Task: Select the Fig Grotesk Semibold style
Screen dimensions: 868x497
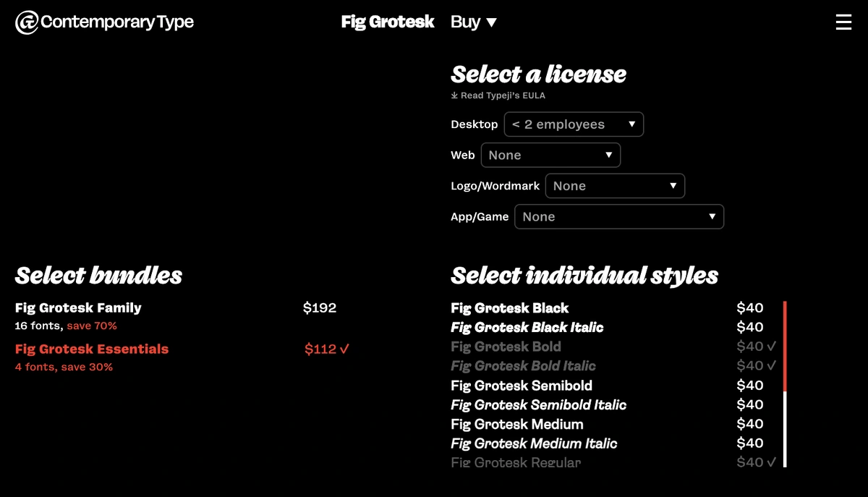Action: [521, 386]
